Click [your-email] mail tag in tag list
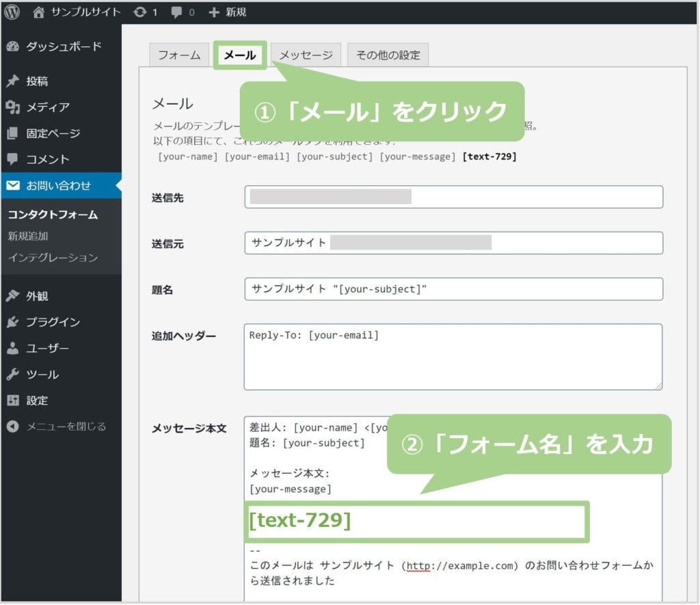This screenshot has width=700, height=605. tap(257, 157)
